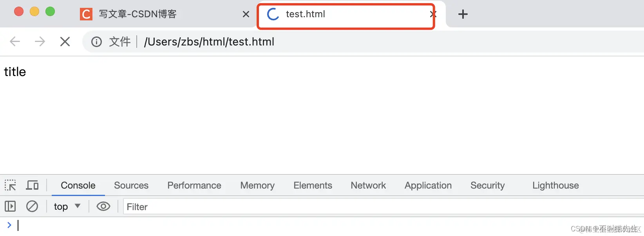The image size is (644, 236).
Task: Click the address bar URL text
Action: 209,42
